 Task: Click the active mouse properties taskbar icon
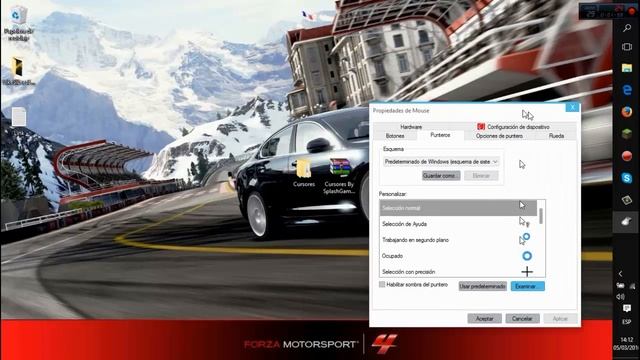[626, 222]
